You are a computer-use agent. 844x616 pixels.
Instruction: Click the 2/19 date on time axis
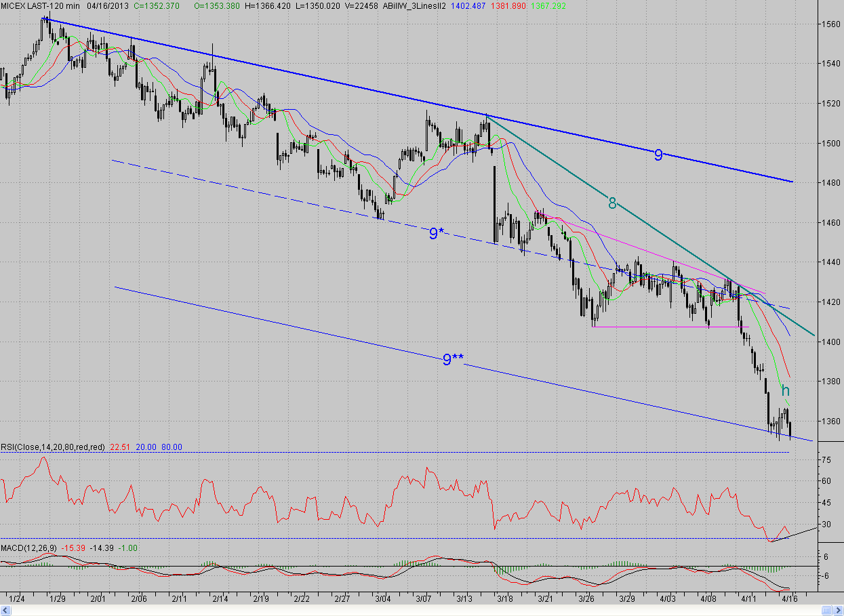click(x=261, y=599)
